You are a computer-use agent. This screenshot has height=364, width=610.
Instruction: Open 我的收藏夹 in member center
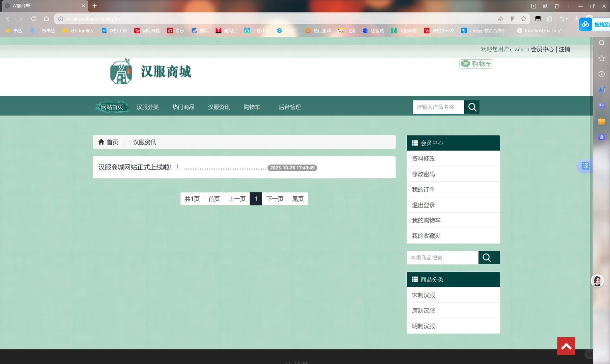click(453, 236)
